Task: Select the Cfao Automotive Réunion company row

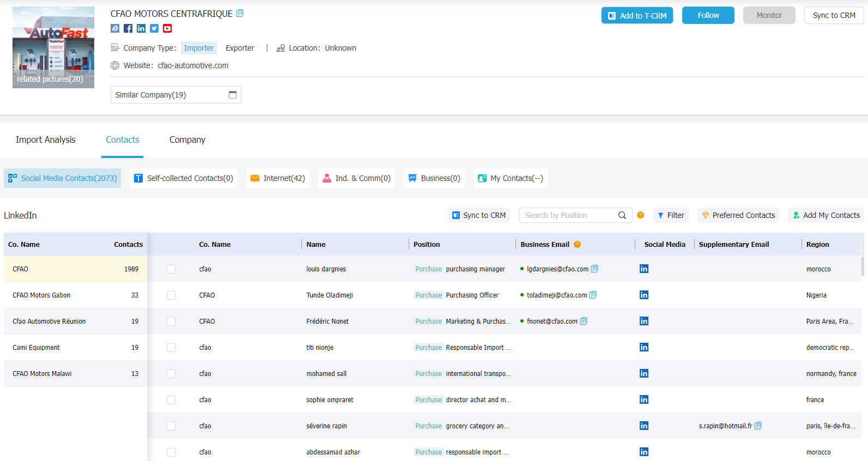Action: [75, 322]
